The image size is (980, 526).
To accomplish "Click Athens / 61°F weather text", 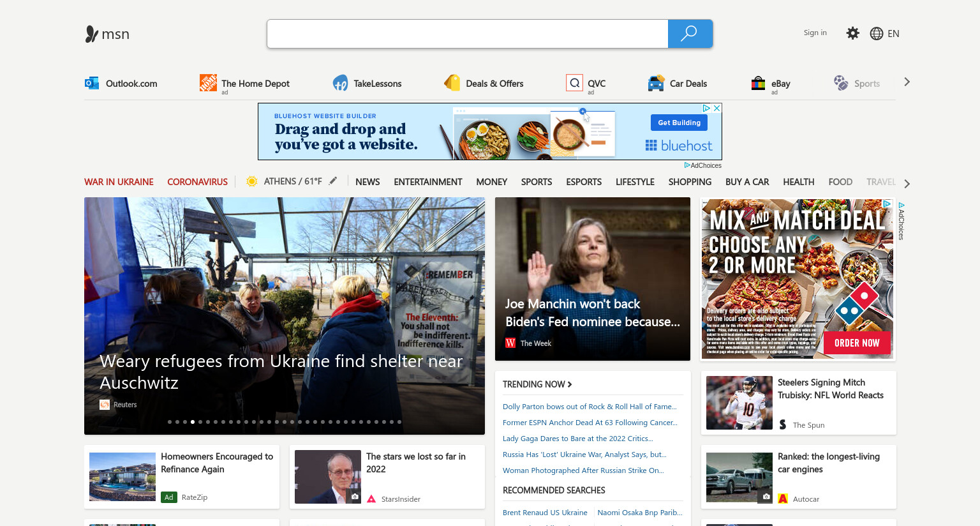I will 293,181.
